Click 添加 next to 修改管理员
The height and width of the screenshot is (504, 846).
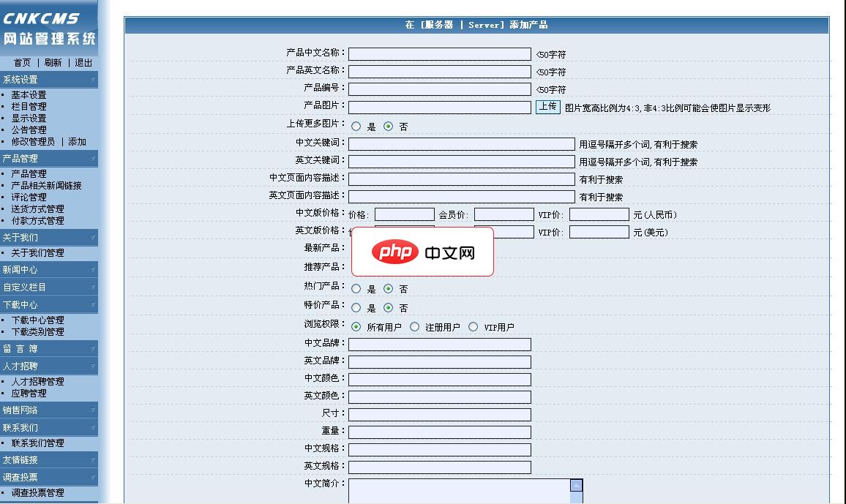pos(78,141)
